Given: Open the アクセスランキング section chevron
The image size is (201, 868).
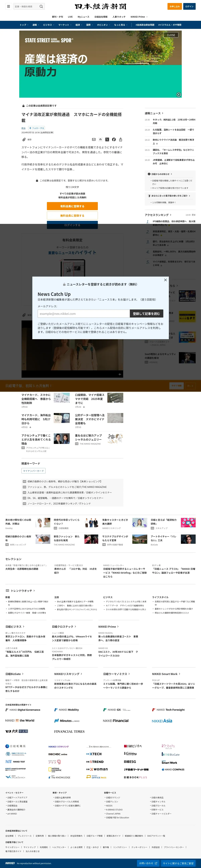Looking at the screenshot, I should click(170, 215).
